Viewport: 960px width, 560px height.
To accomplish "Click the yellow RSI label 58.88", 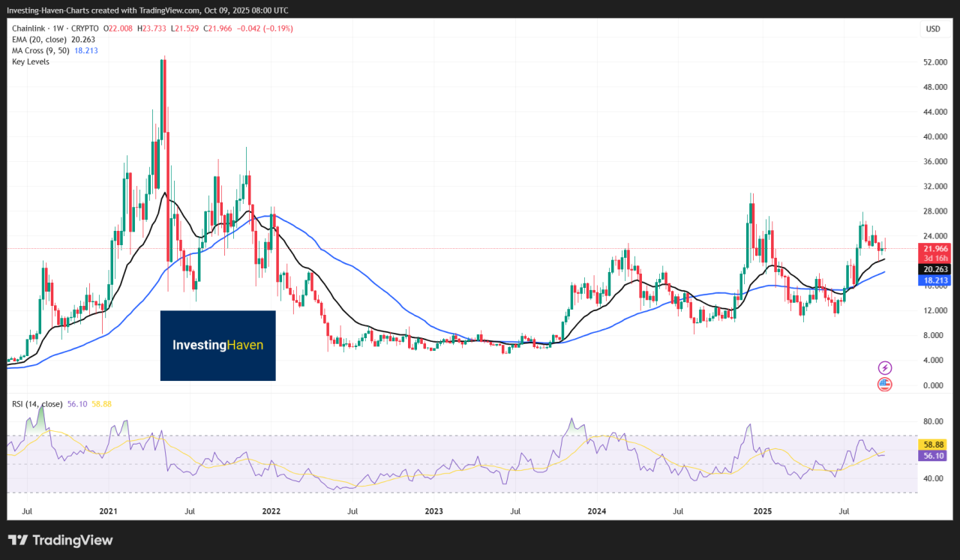I will [933, 445].
